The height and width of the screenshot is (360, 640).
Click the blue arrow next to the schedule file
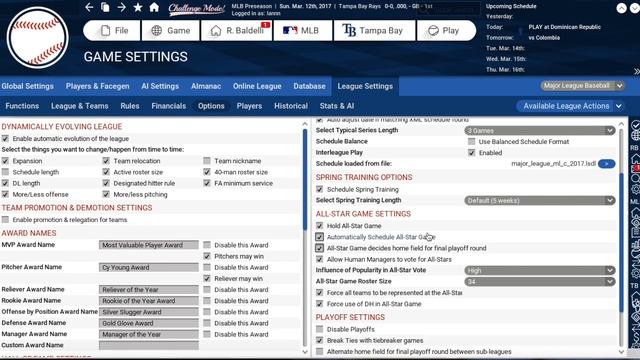tap(607, 164)
